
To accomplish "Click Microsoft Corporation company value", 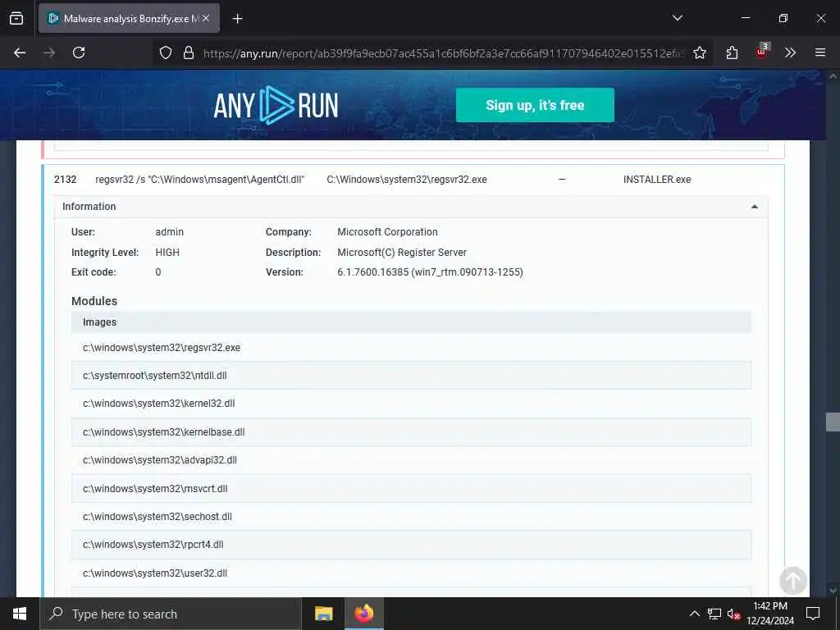I will 387,232.
